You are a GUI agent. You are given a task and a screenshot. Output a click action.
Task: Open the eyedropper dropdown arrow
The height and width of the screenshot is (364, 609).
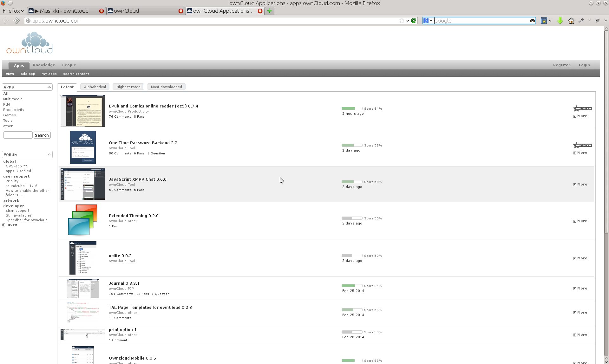(589, 21)
